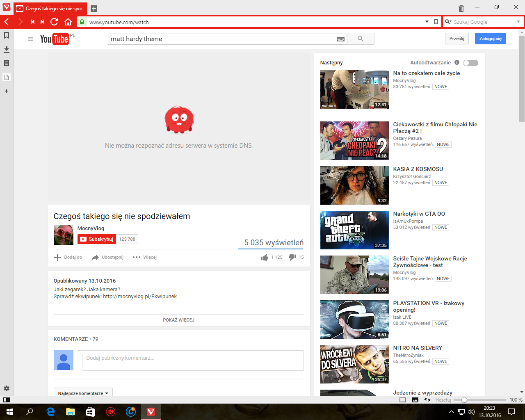Go to the home page

pyautogui.click(x=68, y=22)
